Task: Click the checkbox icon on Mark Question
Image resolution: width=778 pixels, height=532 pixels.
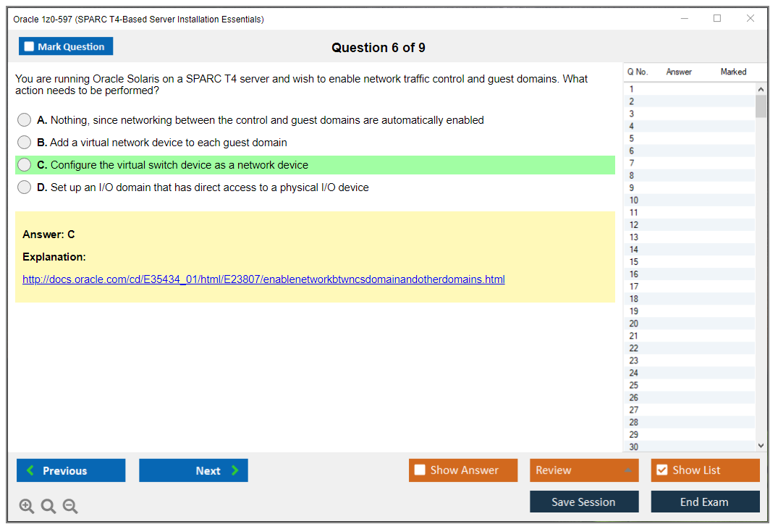Action: (x=29, y=46)
